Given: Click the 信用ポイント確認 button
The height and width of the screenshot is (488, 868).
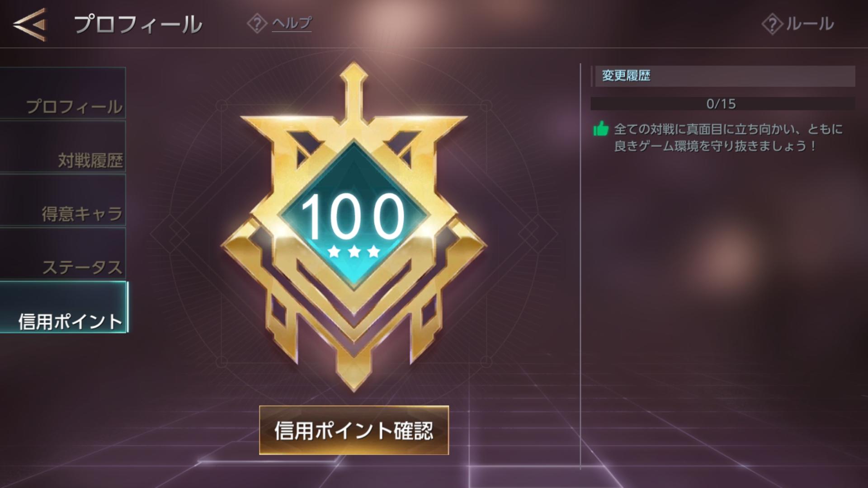Looking at the screenshot, I should pyautogui.click(x=354, y=430).
